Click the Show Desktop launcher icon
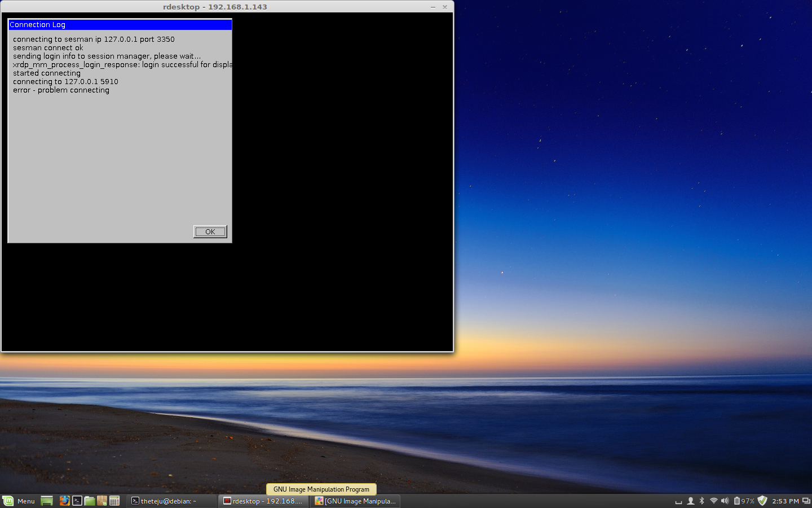 47,501
